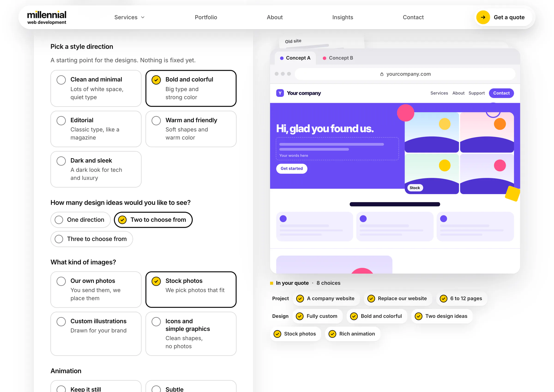Go to the About page in the top navigation
Screen dimensions: 554x392
[x=274, y=17]
